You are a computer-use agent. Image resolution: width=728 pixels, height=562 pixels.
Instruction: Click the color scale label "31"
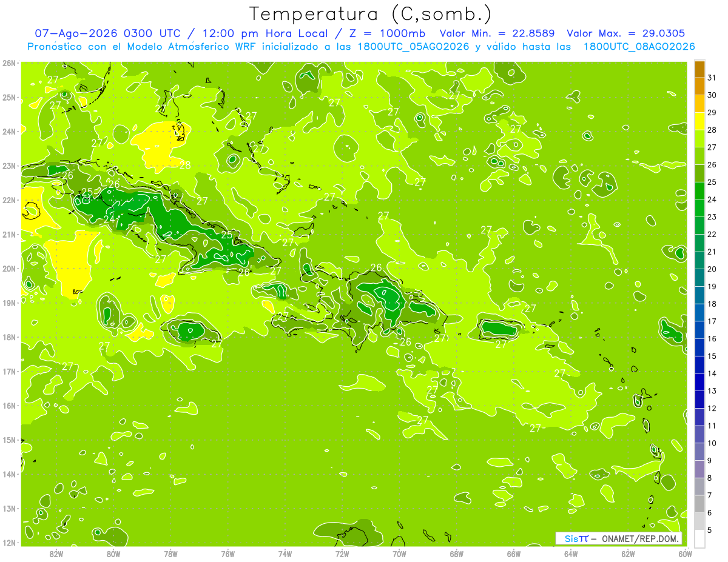tap(712, 78)
